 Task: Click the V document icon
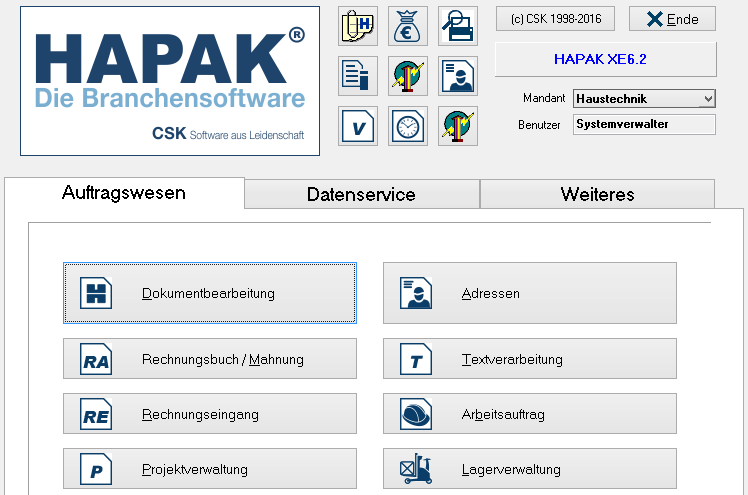click(358, 126)
